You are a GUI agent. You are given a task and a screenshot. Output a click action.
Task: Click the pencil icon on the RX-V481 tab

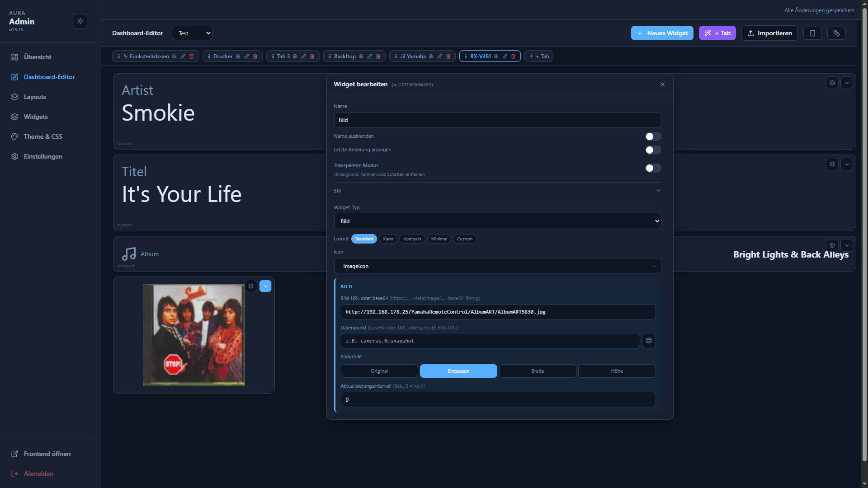tap(505, 56)
